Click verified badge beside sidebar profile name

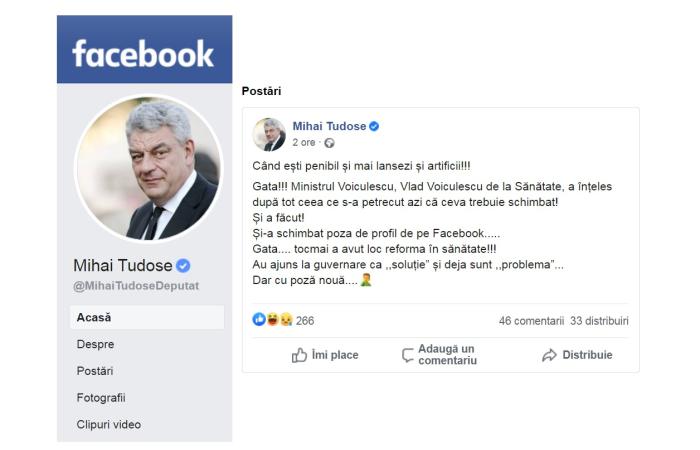click(184, 266)
